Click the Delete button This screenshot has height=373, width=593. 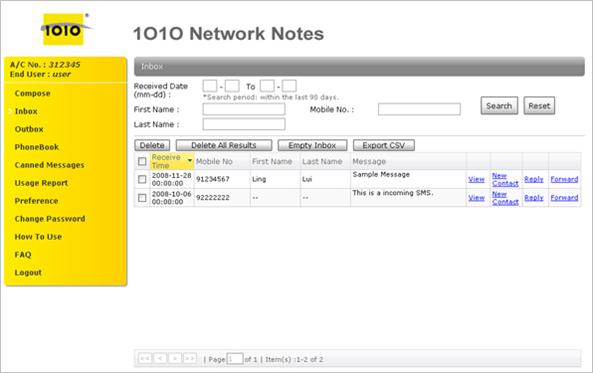[152, 145]
